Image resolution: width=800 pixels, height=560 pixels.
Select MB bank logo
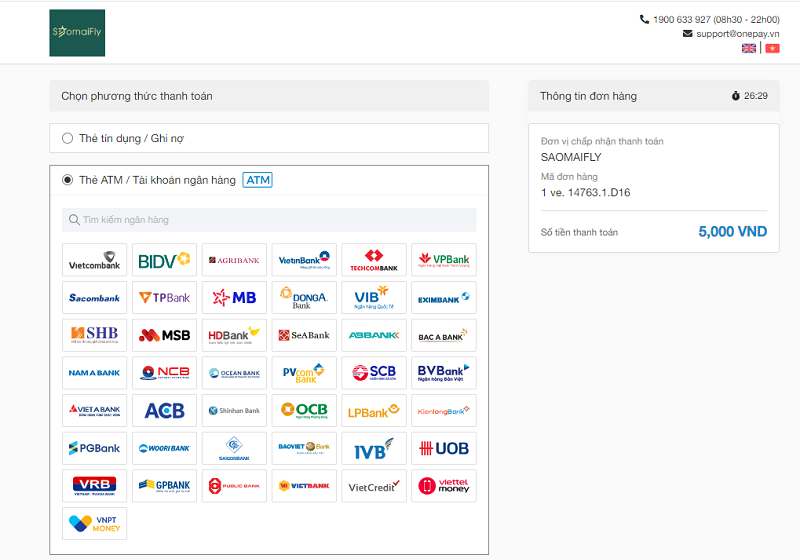234,298
